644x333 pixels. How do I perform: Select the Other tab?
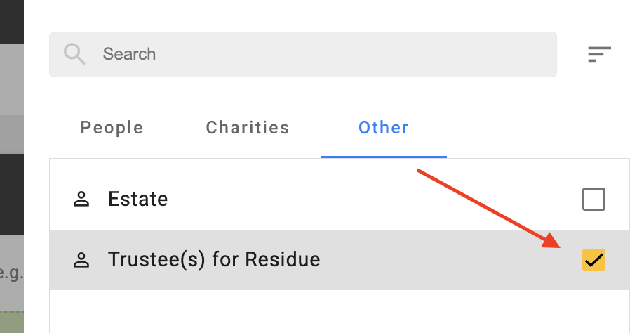tap(384, 127)
